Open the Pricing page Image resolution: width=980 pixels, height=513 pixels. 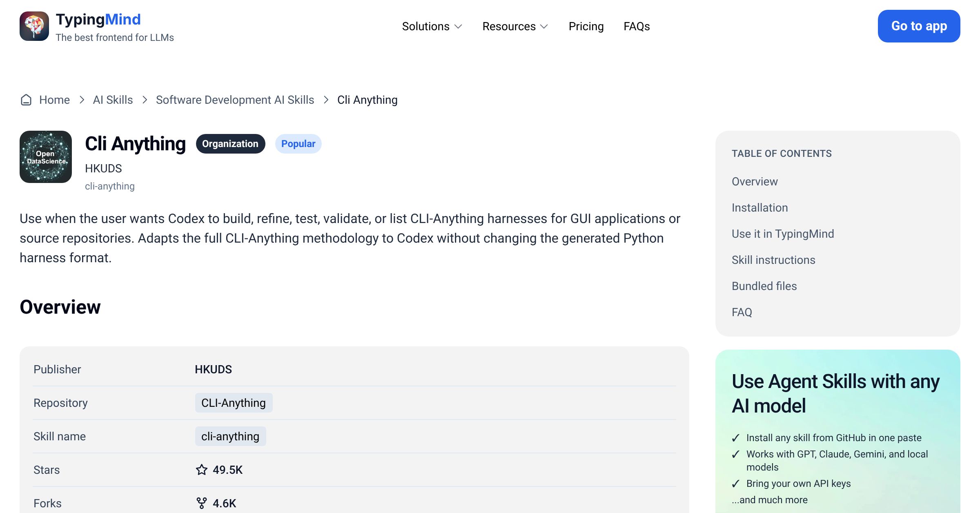point(586,26)
